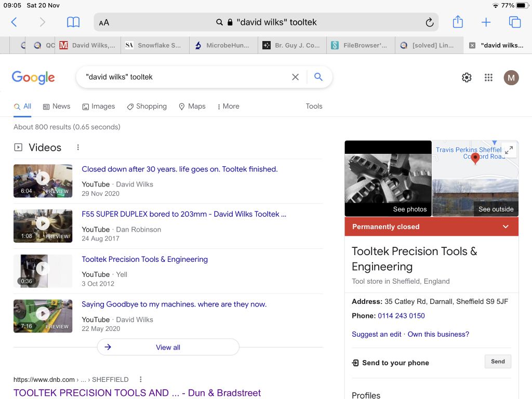Click the blue search magnifier button

click(318, 77)
